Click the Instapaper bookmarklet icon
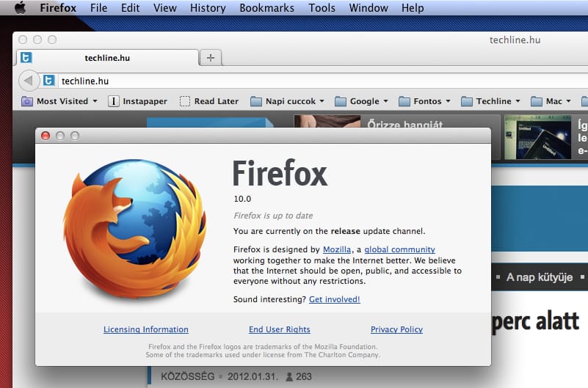Image resolution: width=588 pixels, height=388 pixels. click(114, 101)
